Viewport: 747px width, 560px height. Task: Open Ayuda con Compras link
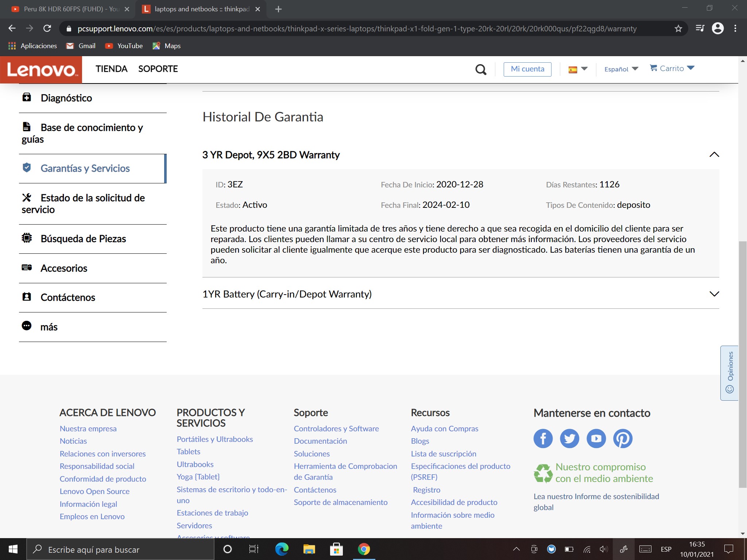(444, 429)
